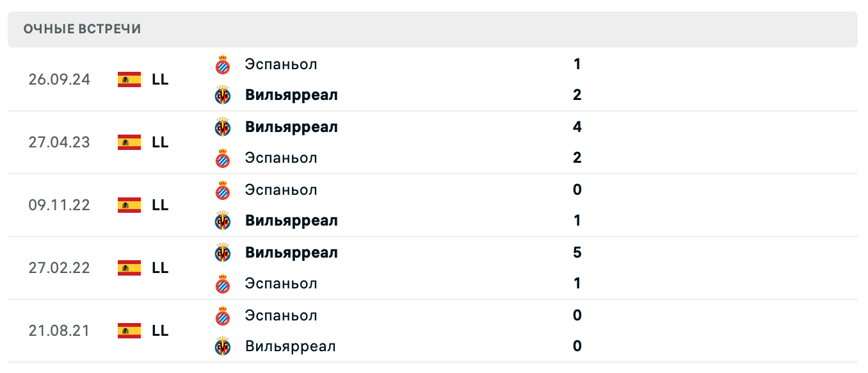Open Эспаньол team link in 09.11.22 match
The image size is (868, 373).
[281, 190]
